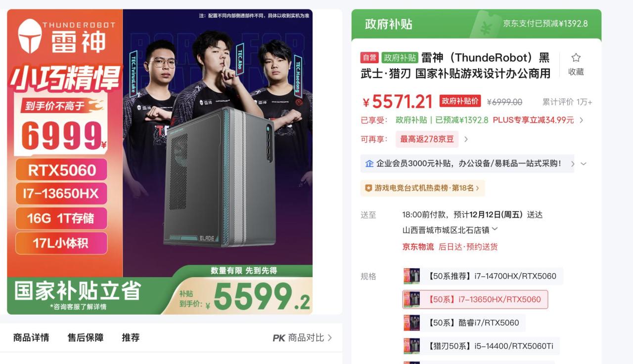This screenshot has height=364, width=633.
Task: Expand the enterprise subsidy banner down-arrow
Action: click(x=584, y=163)
